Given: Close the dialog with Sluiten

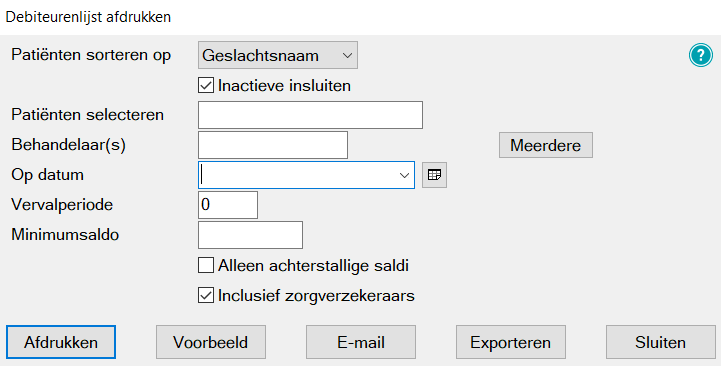Looking at the screenshot, I should (660, 342).
